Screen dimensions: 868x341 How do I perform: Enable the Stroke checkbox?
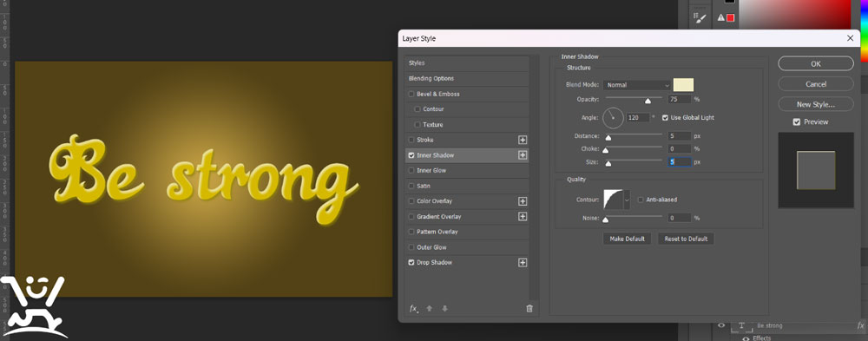pyautogui.click(x=411, y=140)
